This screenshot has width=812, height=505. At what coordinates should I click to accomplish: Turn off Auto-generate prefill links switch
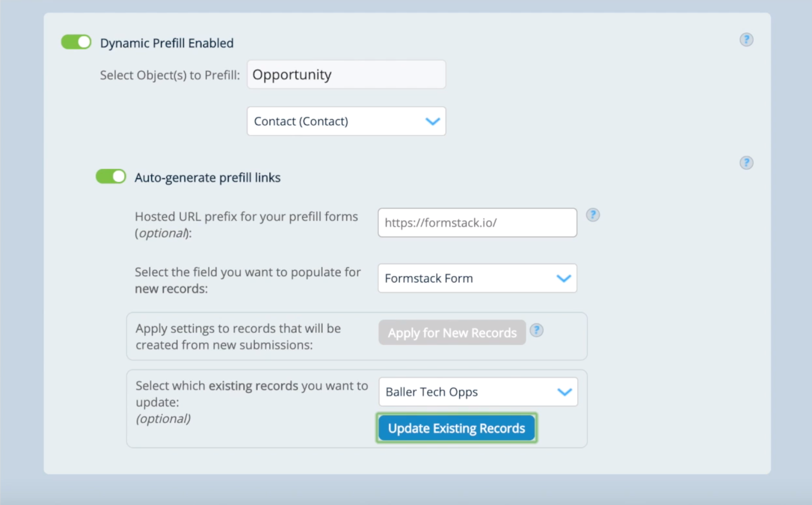[x=111, y=176]
